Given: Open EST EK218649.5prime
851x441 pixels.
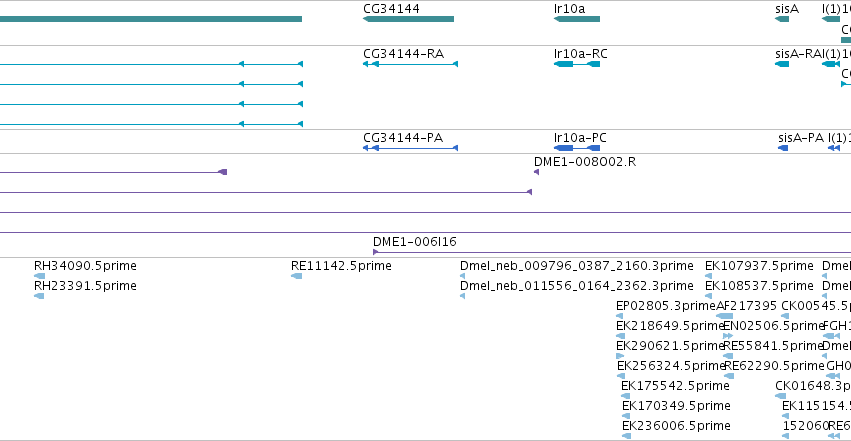Looking at the screenshot, I should (x=620, y=336).
